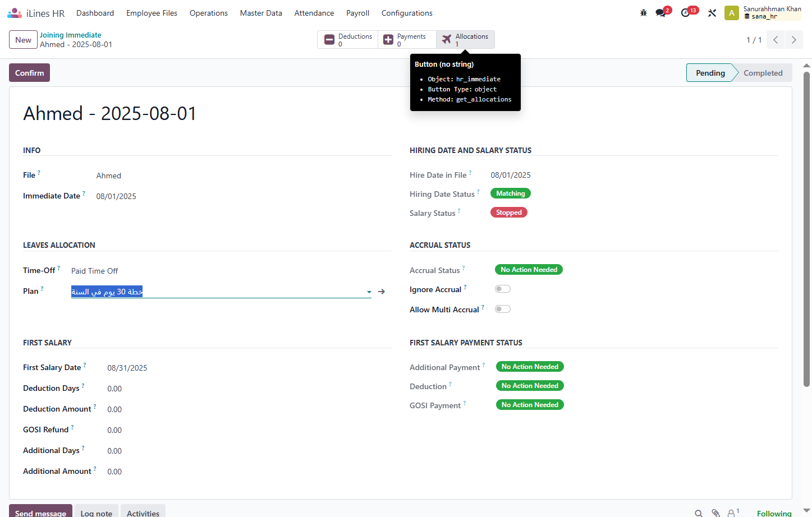Screen dimensions: 812x517
Task: Click the Immediate Date field 08/01/2025
Action: (x=116, y=196)
